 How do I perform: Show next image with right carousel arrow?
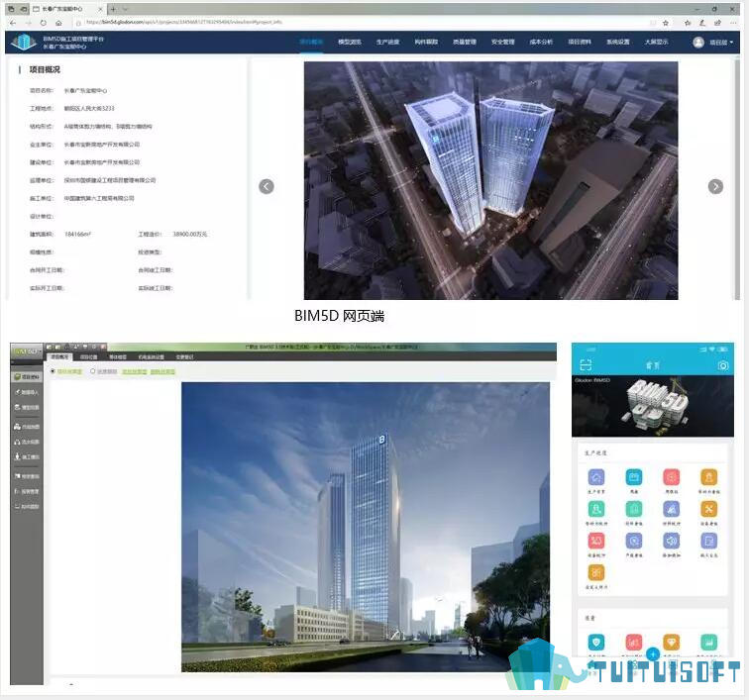tap(715, 186)
